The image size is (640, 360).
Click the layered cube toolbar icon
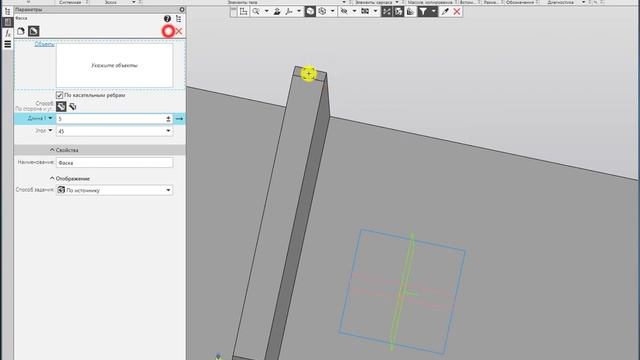click(410, 11)
